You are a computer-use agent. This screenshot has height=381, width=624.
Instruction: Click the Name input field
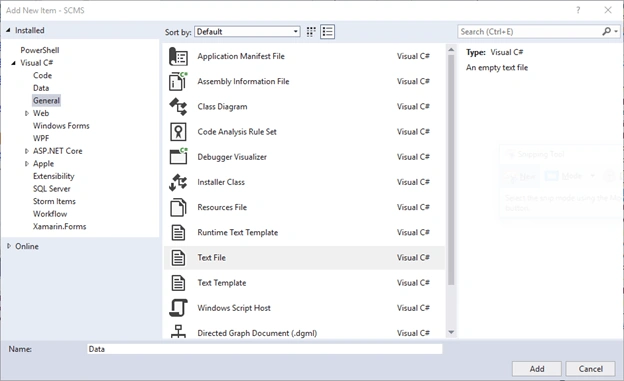click(265, 349)
